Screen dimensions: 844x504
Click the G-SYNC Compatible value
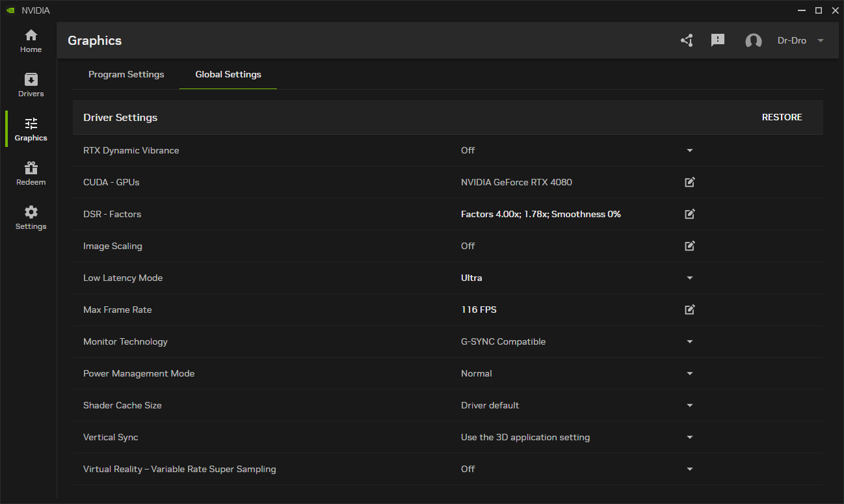(503, 341)
